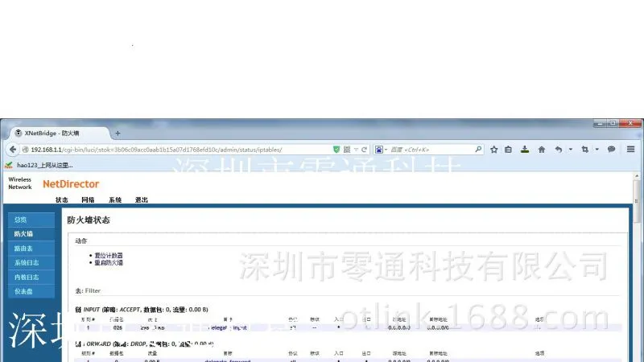
Task: Open the chat bubble toolbar icon
Action: [x=611, y=150]
